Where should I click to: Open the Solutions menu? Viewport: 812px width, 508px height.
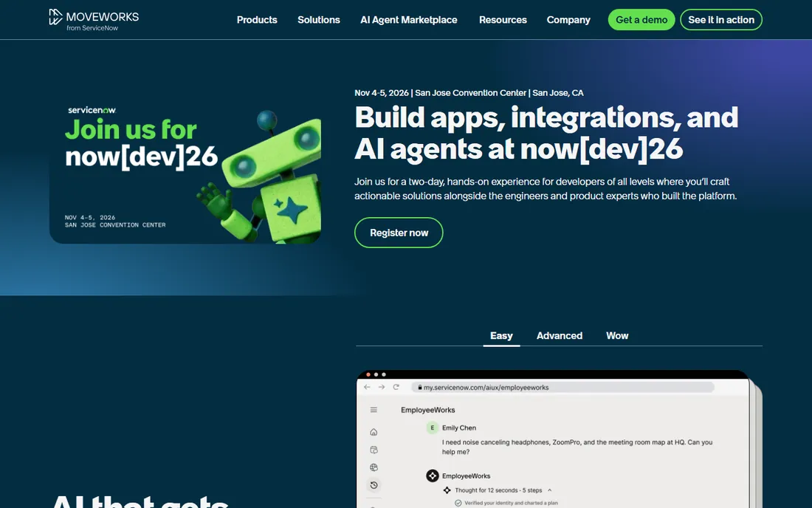[318, 20]
